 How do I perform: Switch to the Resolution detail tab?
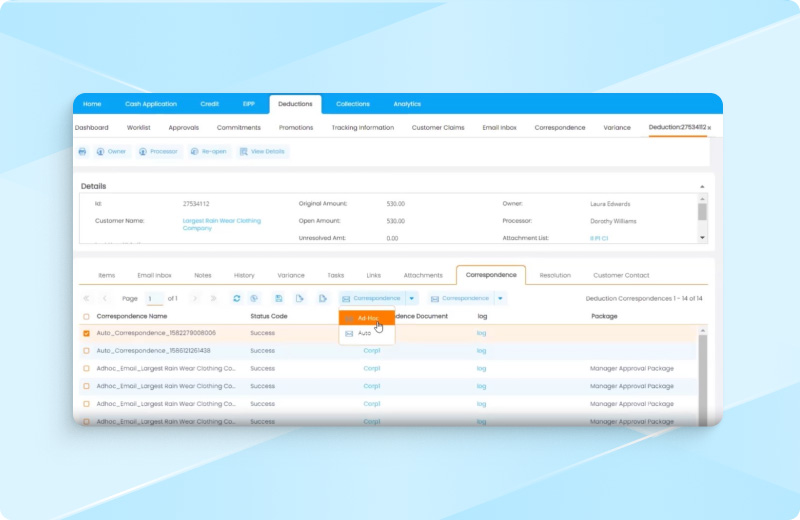pos(555,276)
